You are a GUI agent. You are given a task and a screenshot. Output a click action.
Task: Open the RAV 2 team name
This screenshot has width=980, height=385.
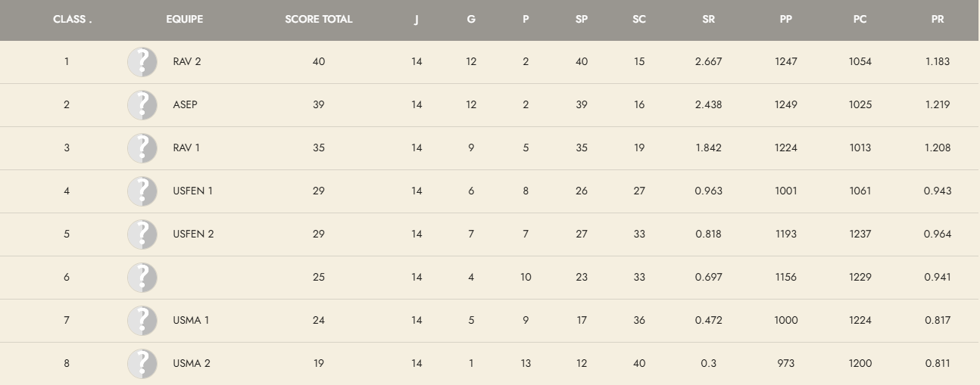click(187, 62)
